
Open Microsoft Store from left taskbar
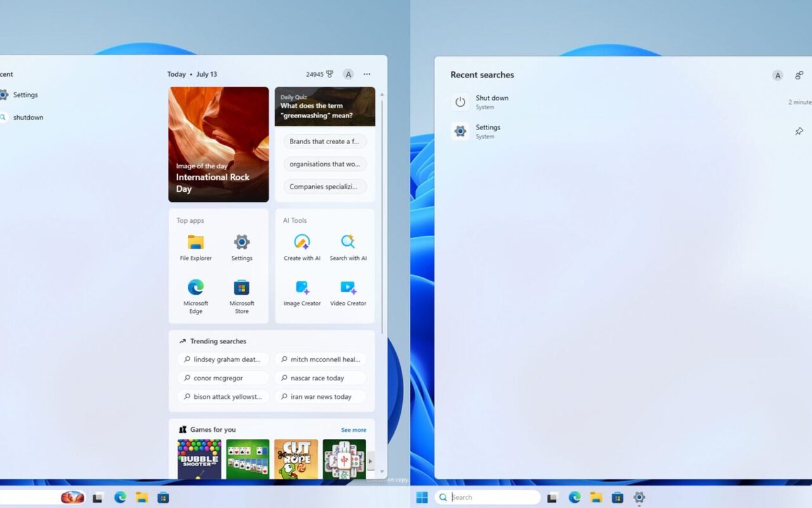pos(163,497)
